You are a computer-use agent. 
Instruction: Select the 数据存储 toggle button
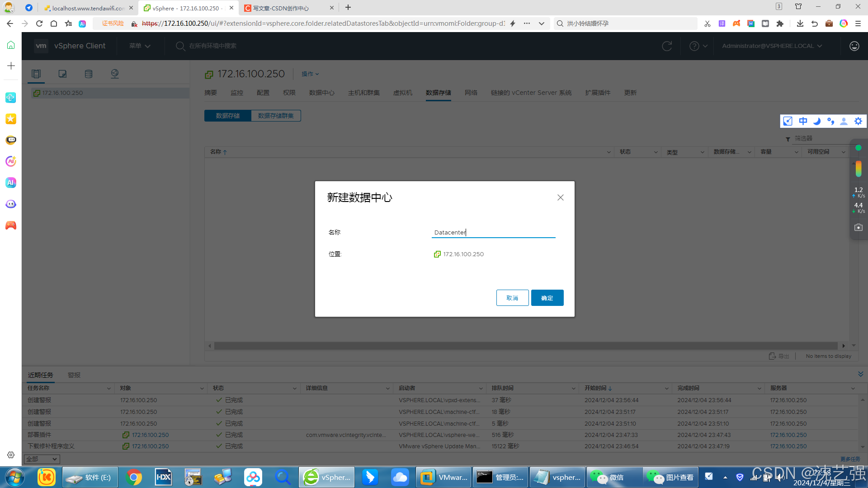coord(228,116)
